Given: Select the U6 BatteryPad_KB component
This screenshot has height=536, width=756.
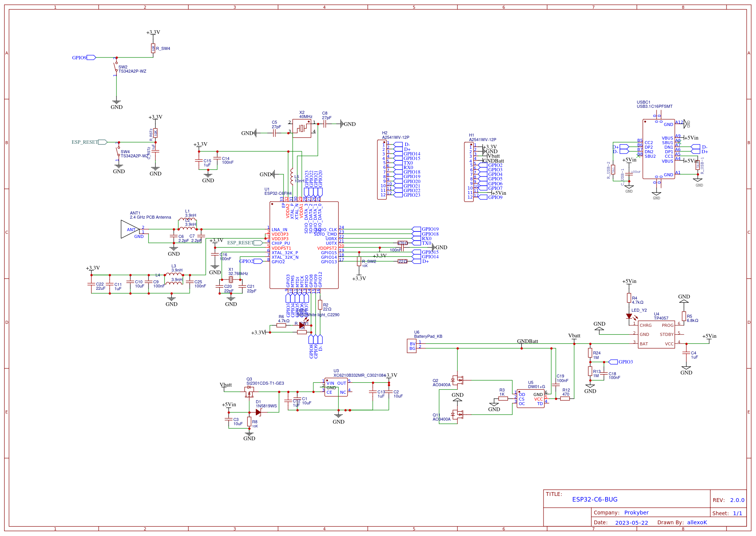Looking at the screenshot, I should tap(412, 346).
